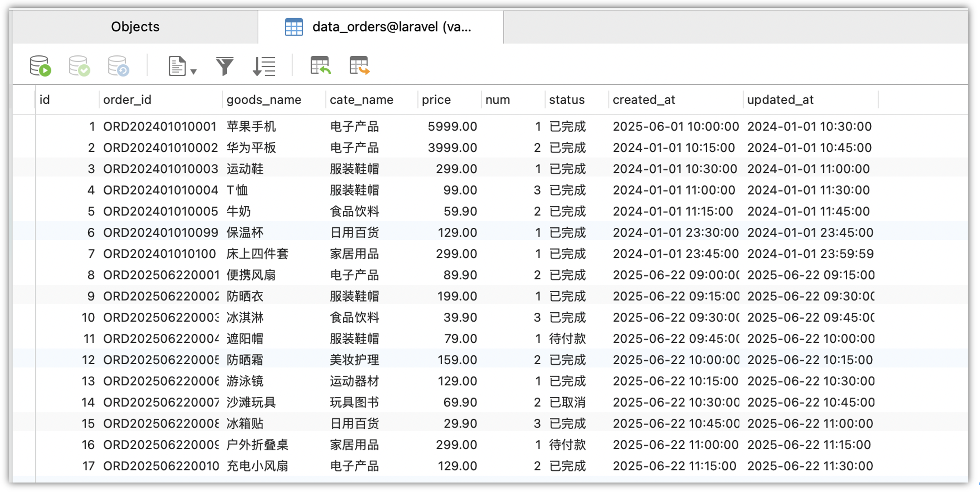The width and height of the screenshot is (980, 493).
Task: Click the rollback database icon
Action: click(x=118, y=66)
